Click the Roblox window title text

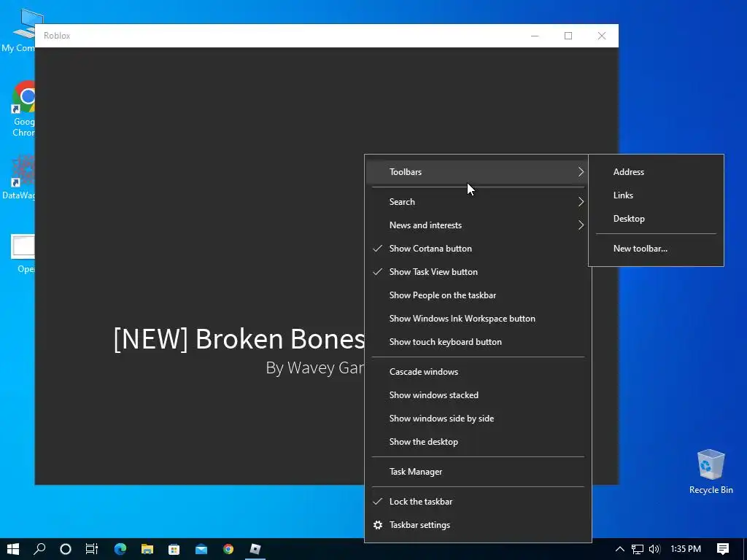[57, 36]
